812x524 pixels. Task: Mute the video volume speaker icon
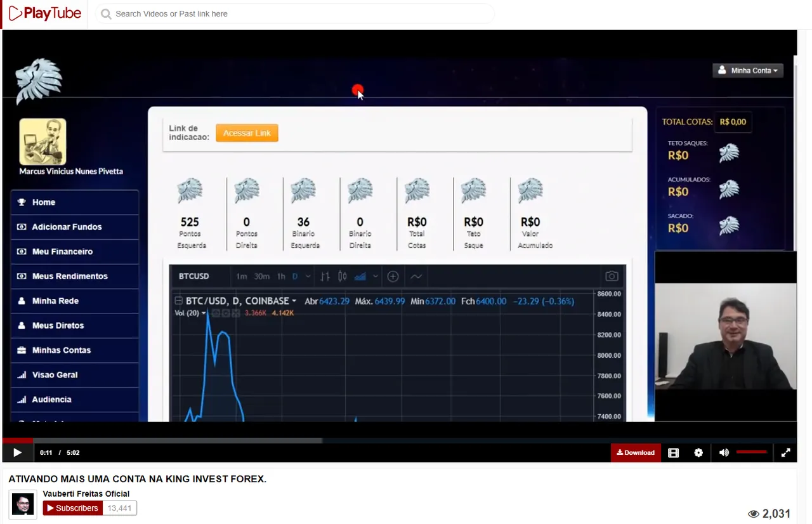click(724, 453)
